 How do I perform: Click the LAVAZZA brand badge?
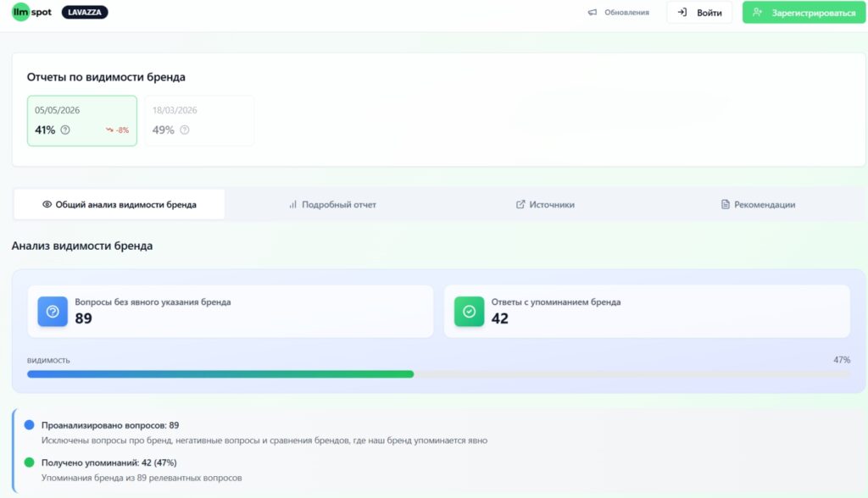coord(85,12)
